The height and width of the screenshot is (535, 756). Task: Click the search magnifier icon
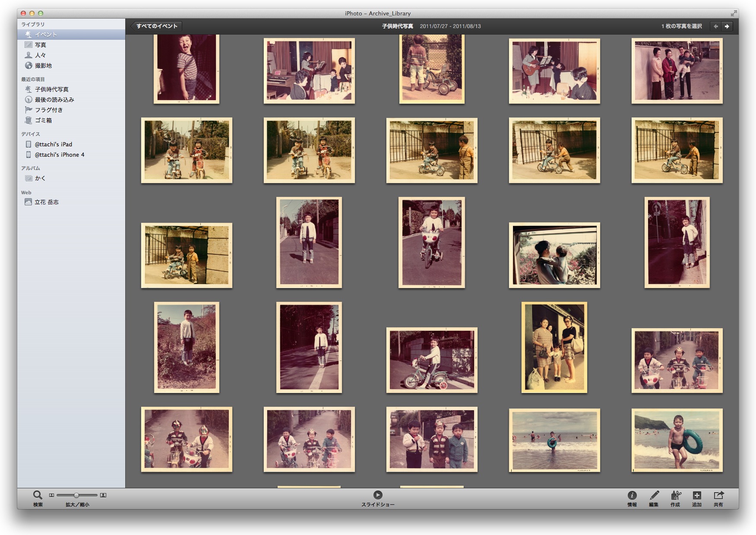[38, 495]
